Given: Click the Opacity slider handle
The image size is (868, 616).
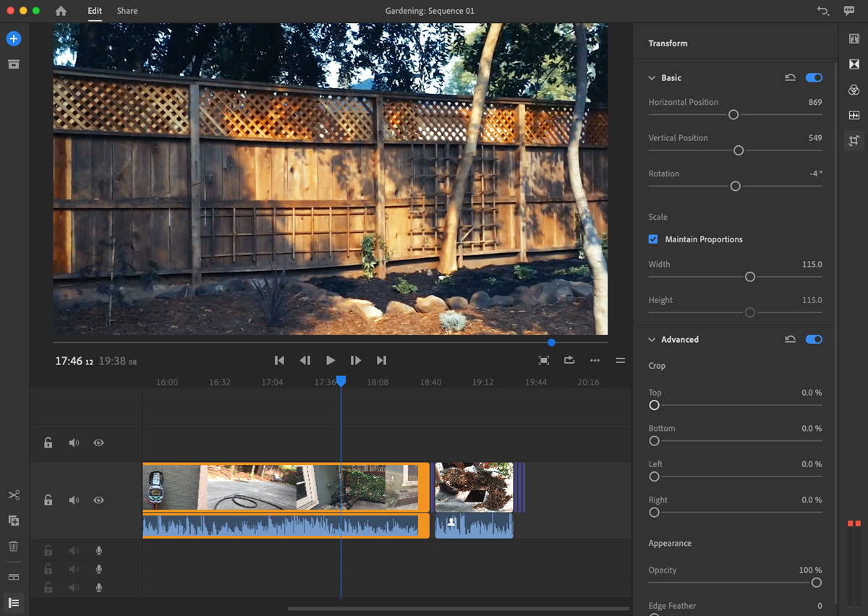Looking at the screenshot, I should (817, 583).
